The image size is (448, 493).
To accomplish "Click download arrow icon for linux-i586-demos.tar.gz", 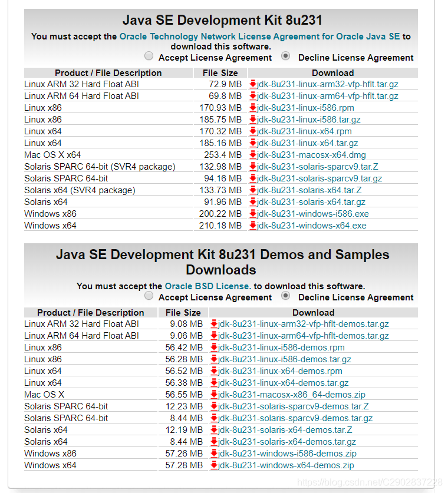I will [x=214, y=359].
